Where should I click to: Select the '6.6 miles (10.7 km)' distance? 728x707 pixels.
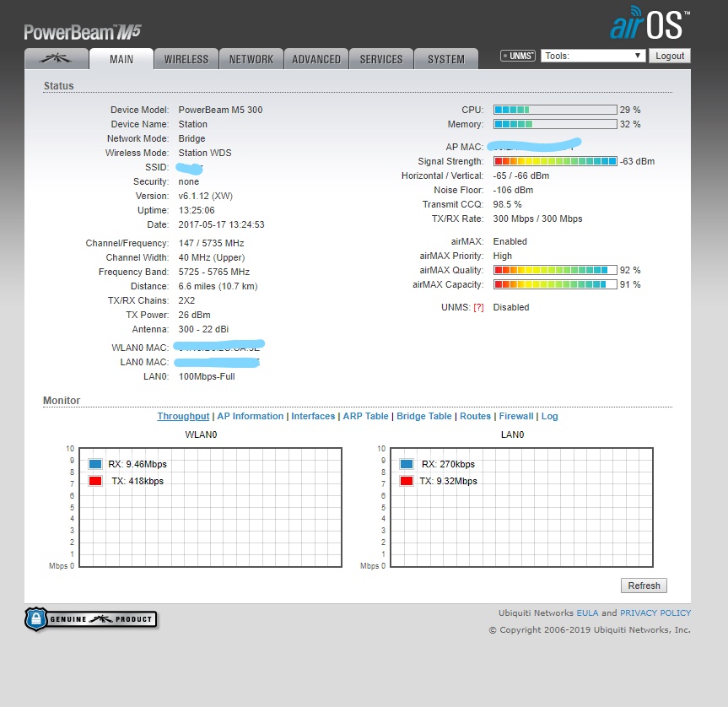(x=218, y=286)
